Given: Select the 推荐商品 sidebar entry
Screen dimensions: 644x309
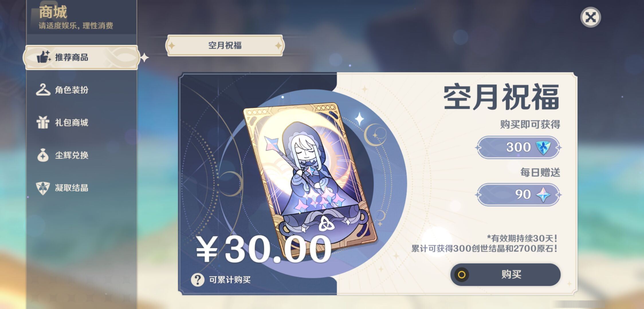Looking at the screenshot, I should point(82,57).
